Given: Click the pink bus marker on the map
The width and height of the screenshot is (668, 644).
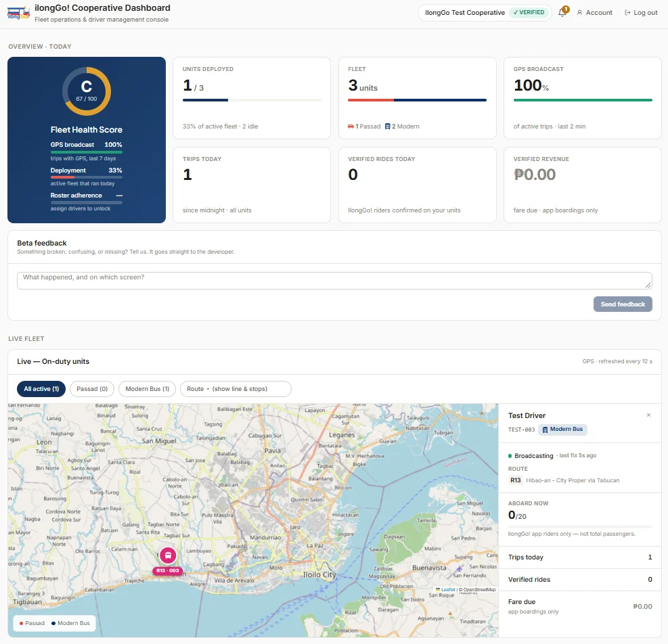Looking at the screenshot, I should [x=168, y=555].
